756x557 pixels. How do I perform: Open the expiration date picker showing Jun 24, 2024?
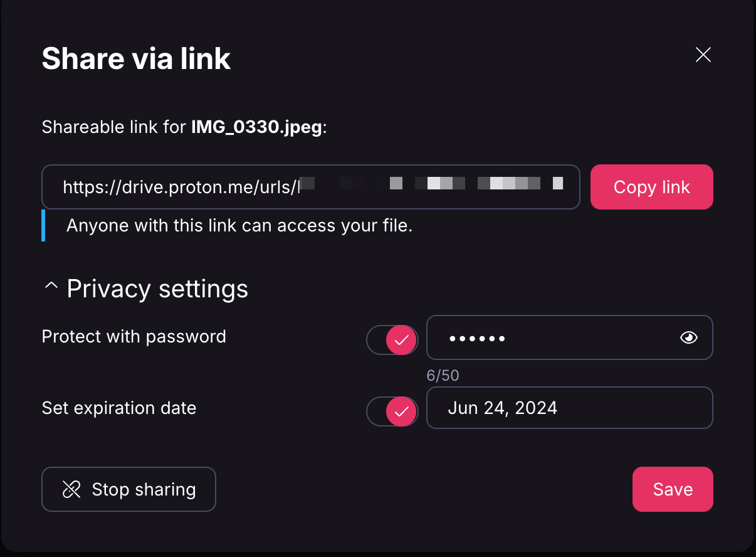[569, 408]
